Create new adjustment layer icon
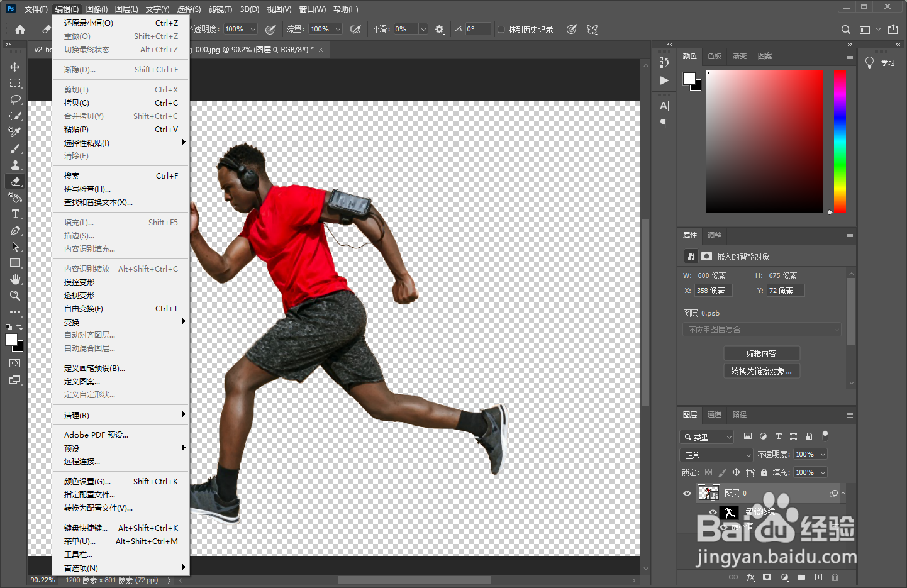Viewport: 907px width, 588px height. pos(784,577)
